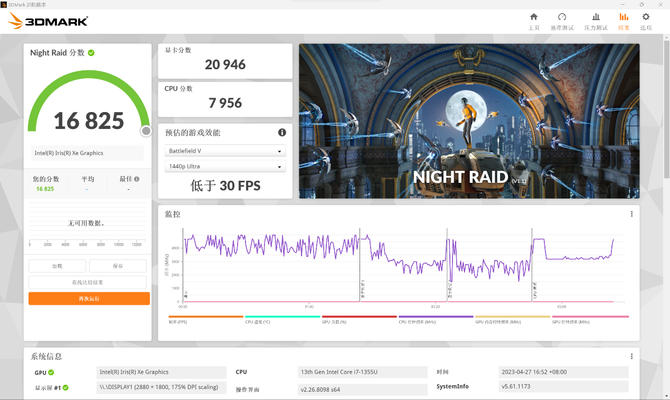Click the info icon in estimated game performance
The width and height of the screenshot is (670, 400).
[282, 132]
